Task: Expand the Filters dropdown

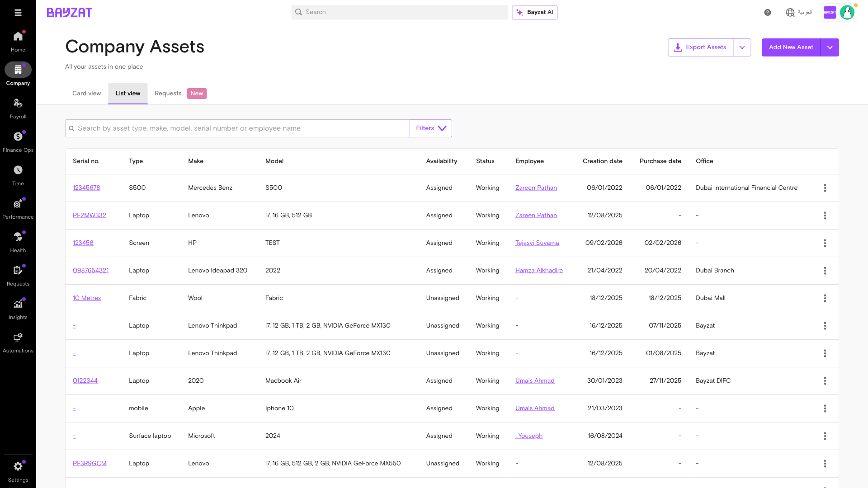Action: click(x=430, y=128)
